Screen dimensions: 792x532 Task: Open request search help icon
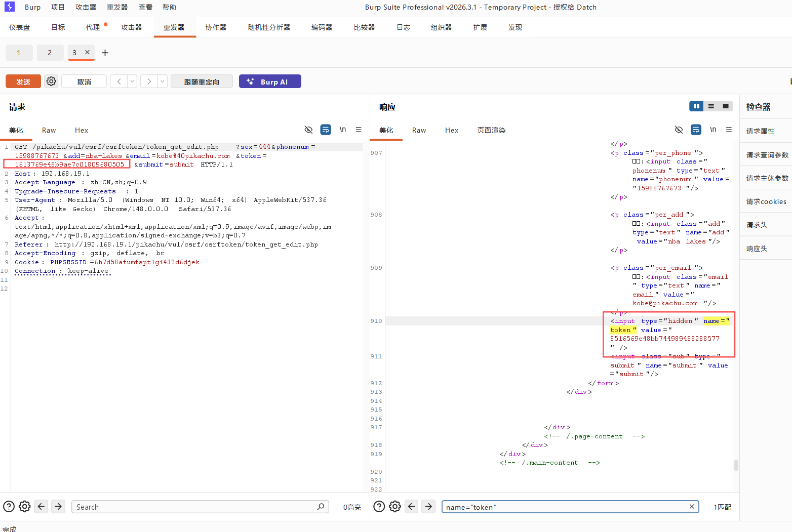point(9,506)
